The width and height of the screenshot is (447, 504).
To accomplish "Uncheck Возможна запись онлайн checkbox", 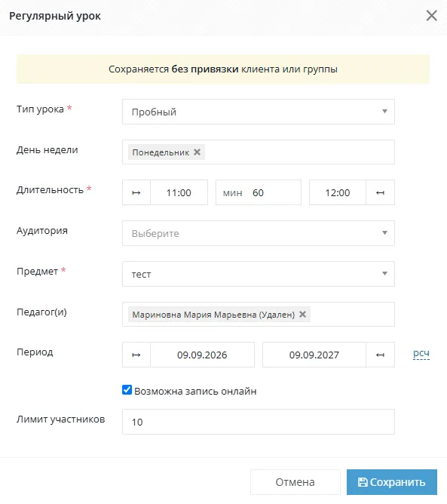I will pos(127,390).
